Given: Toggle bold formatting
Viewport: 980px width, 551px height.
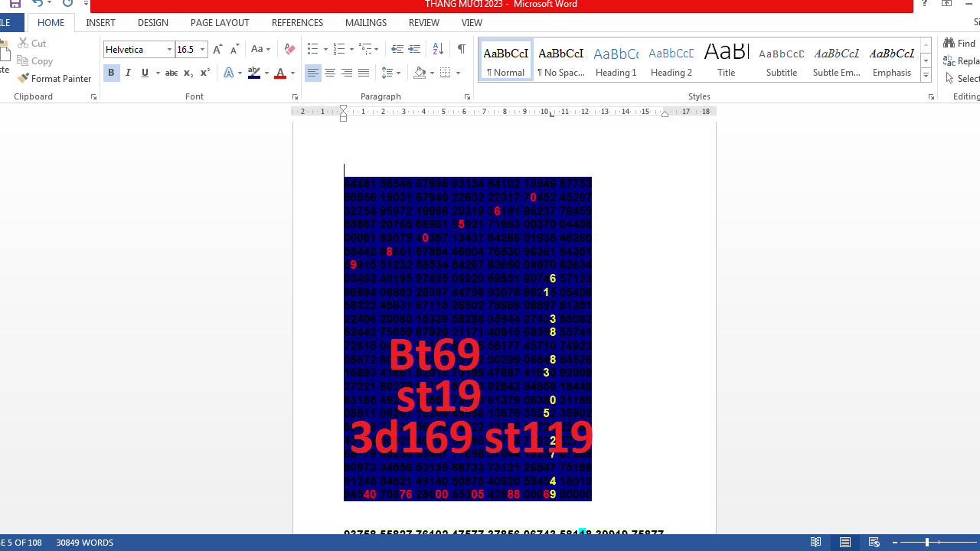Looking at the screenshot, I should 111,73.
